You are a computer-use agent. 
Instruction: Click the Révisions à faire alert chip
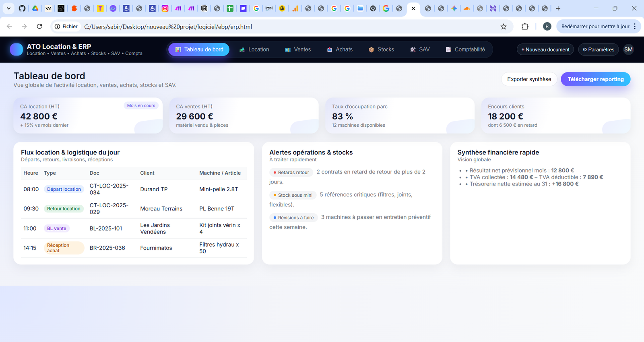[293, 218]
